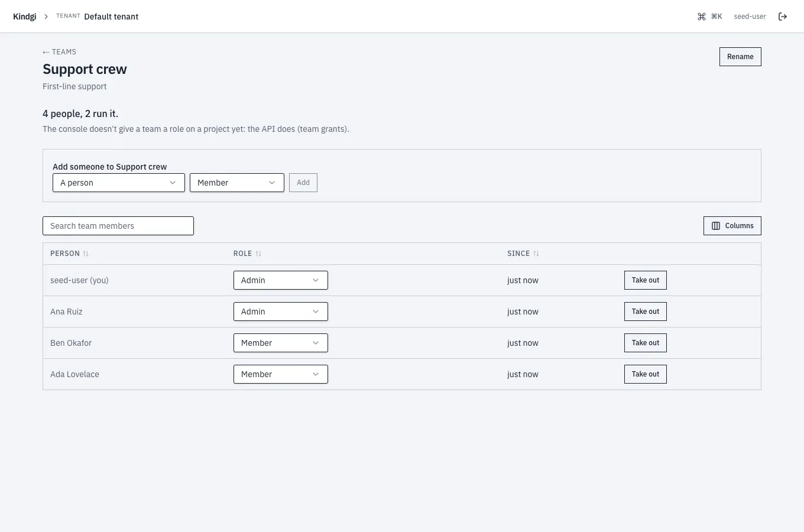
Task: Open the Columns chooser
Action: click(x=732, y=226)
